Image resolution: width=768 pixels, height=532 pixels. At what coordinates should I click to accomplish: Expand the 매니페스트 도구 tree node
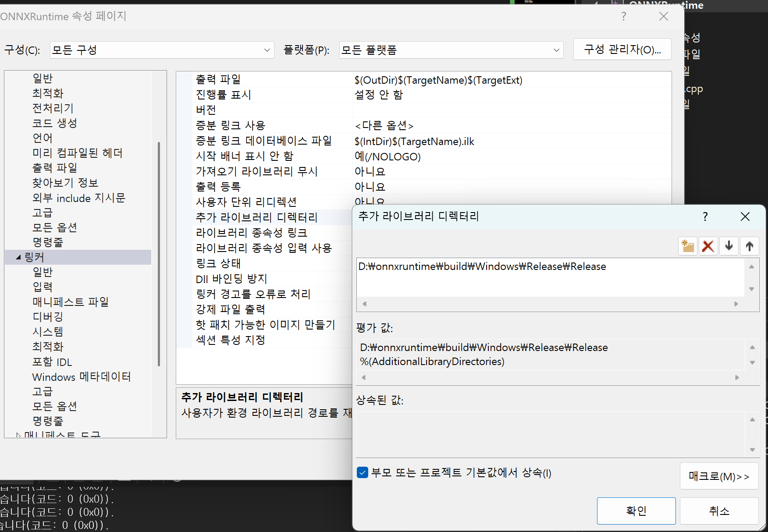click(18, 435)
